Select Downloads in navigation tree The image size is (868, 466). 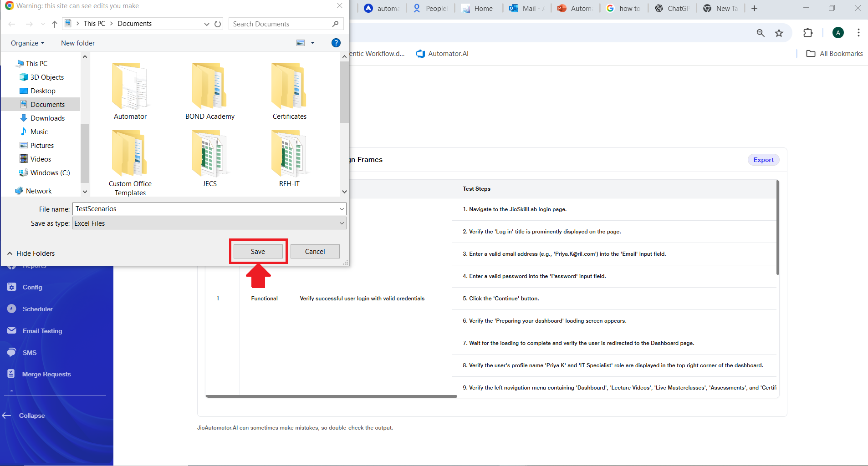tap(47, 118)
